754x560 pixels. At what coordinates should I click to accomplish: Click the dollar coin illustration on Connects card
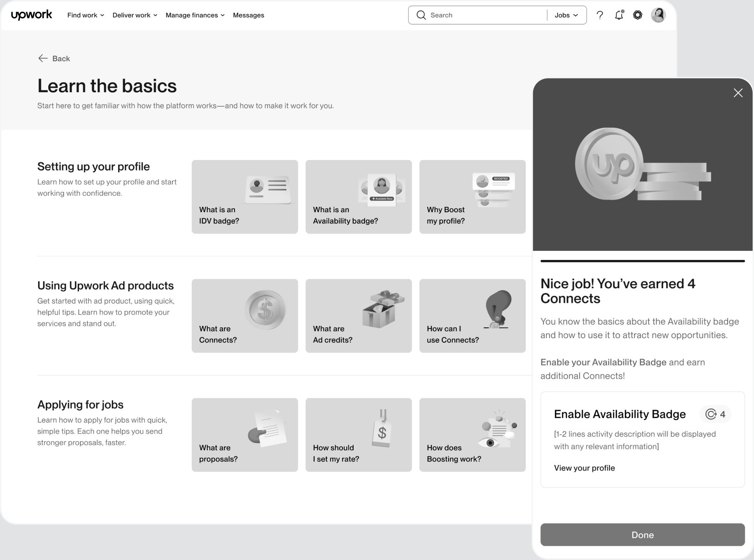point(265,310)
